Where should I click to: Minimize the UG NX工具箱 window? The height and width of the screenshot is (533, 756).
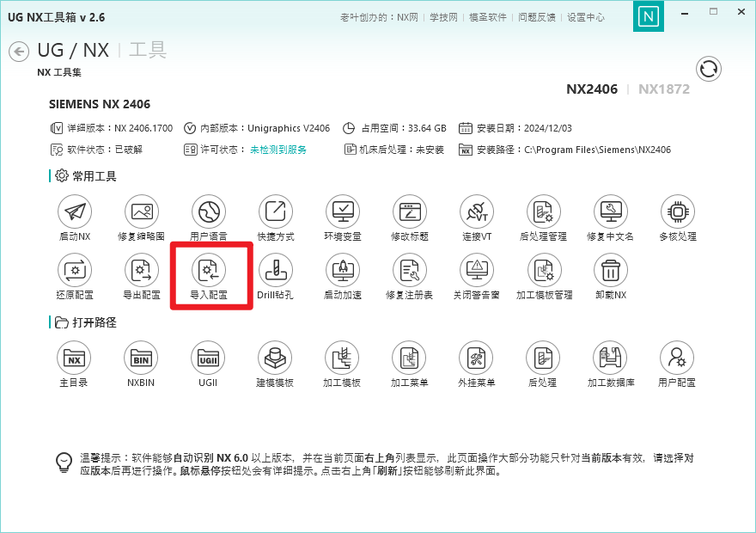coord(685,13)
